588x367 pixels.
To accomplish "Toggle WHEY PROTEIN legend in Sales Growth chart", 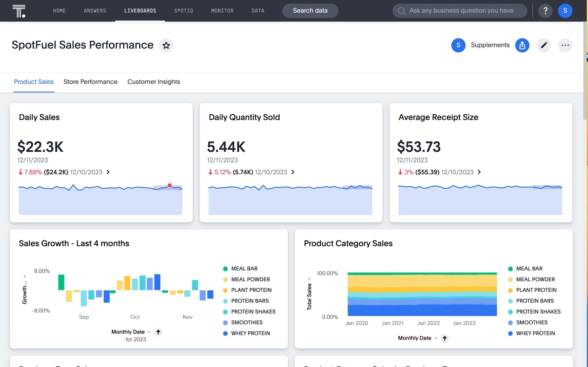I will [x=246, y=333].
